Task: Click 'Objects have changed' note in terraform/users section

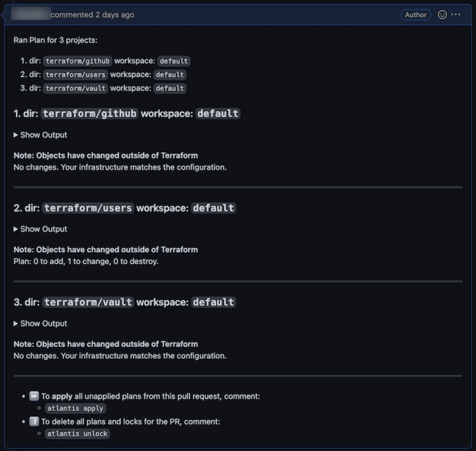Action: pos(106,250)
